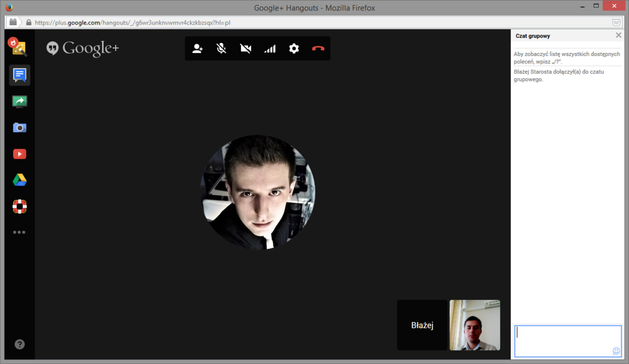Click the central profile picture
This screenshot has width=629, height=364.
pos(257,192)
